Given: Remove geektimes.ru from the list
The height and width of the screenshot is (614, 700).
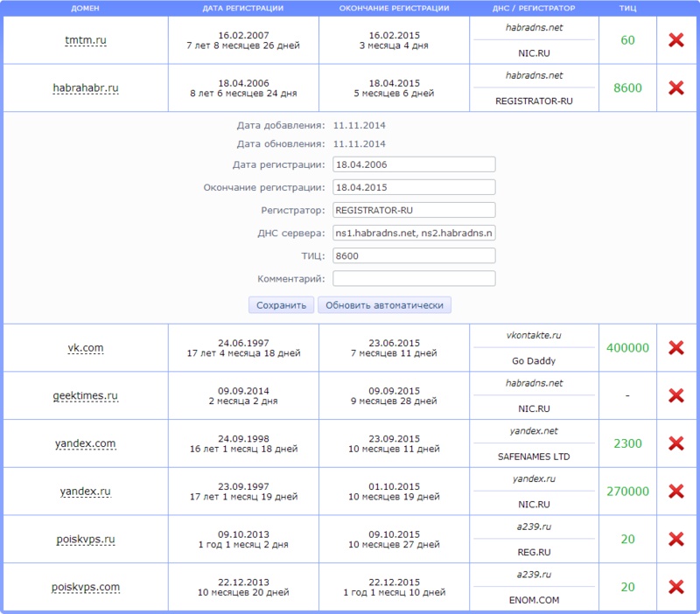Looking at the screenshot, I should (x=678, y=395).
